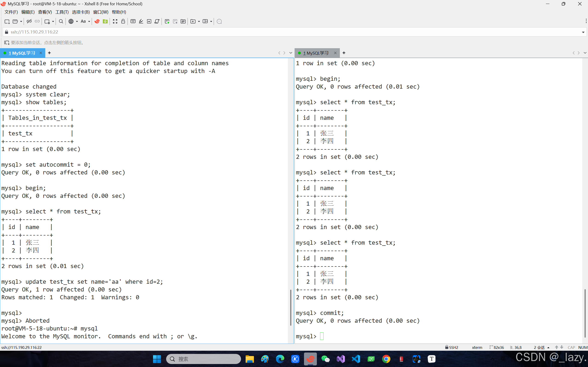This screenshot has width=588, height=367.
Task: Click the lock screen padlock icon
Action: pos(123,21)
